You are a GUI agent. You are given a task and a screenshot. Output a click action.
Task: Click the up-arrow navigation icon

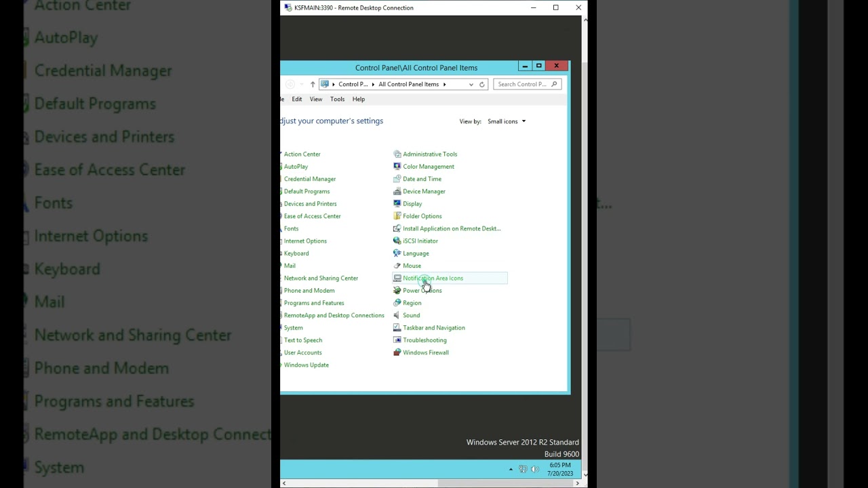[x=313, y=85]
